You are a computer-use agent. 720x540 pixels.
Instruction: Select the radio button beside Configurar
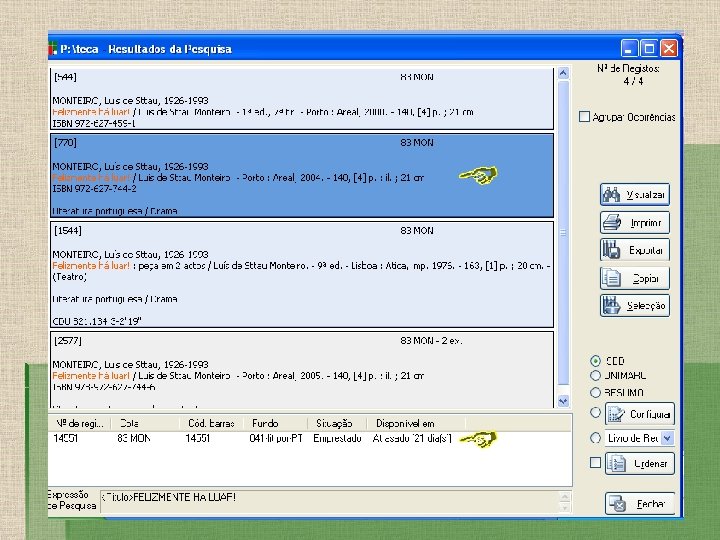596,412
